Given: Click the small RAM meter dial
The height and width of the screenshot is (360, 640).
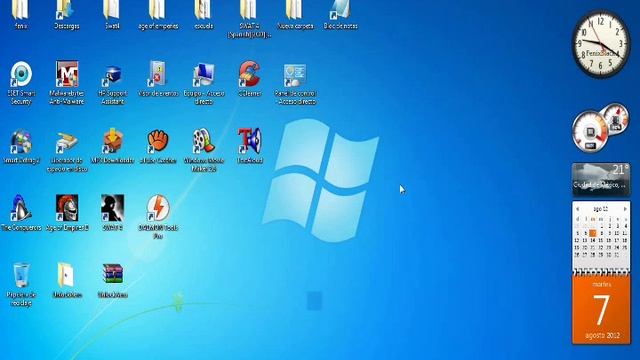Looking at the screenshot, I should [x=616, y=119].
